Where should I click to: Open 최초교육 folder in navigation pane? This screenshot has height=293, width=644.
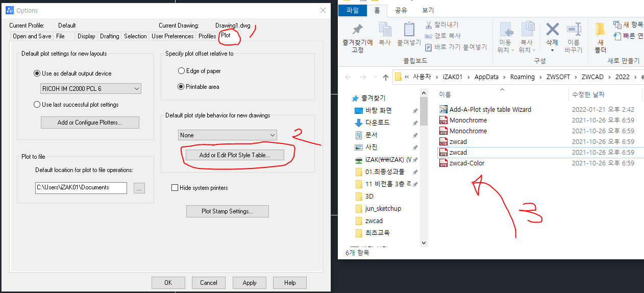(x=374, y=233)
